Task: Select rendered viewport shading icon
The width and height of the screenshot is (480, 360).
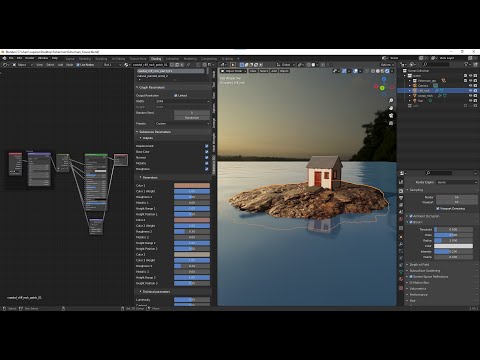Action: click(387, 71)
